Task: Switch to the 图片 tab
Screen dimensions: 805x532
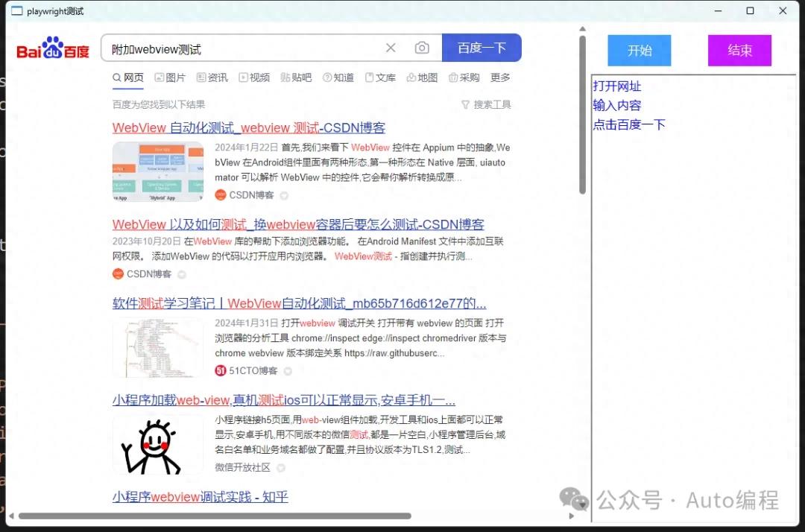Action: (x=170, y=77)
